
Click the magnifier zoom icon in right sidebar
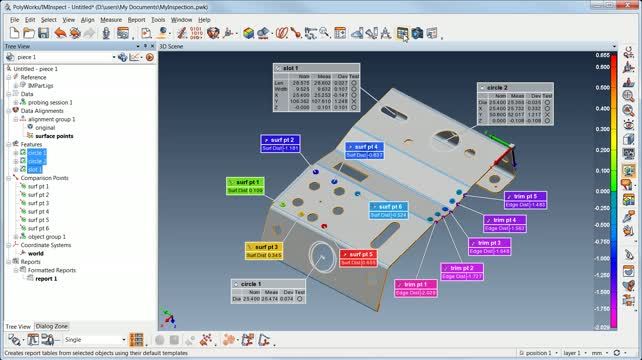pyautogui.click(x=628, y=96)
